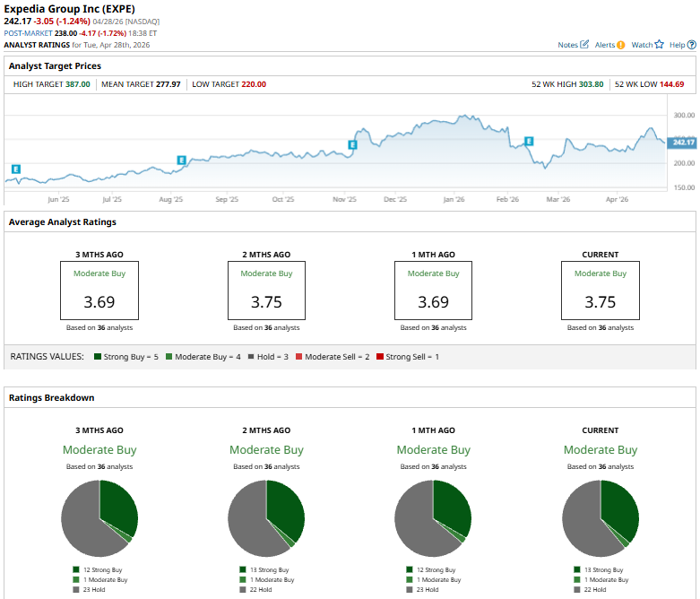Click the leftmost earnings marker on chart
Screen dimensions: 700x599
[16, 169]
